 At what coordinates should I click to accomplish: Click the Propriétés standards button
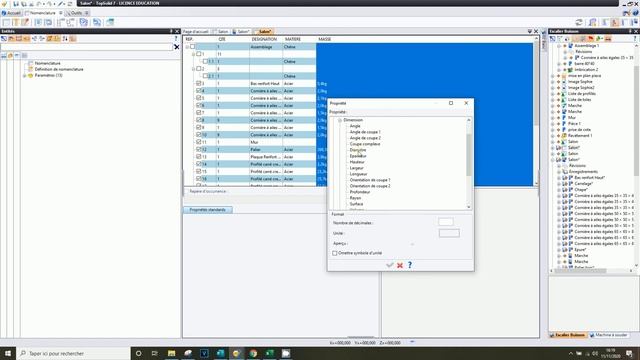point(208,210)
